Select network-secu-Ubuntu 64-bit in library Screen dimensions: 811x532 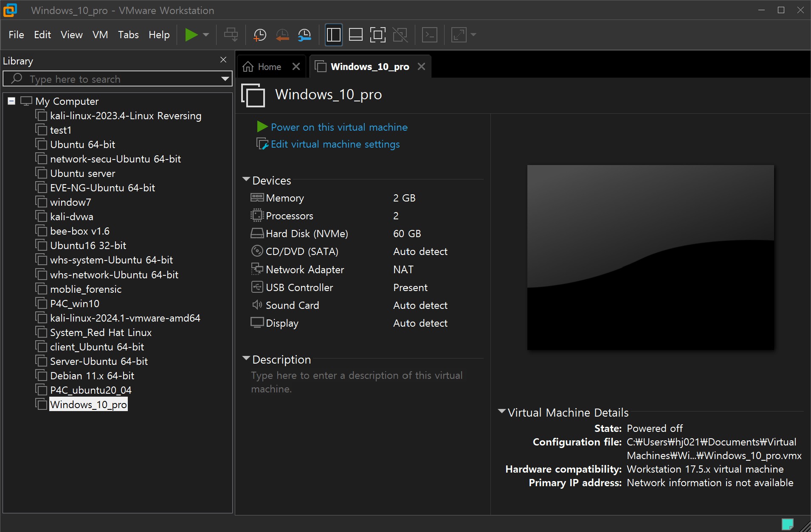pyautogui.click(x=115, y=159)
